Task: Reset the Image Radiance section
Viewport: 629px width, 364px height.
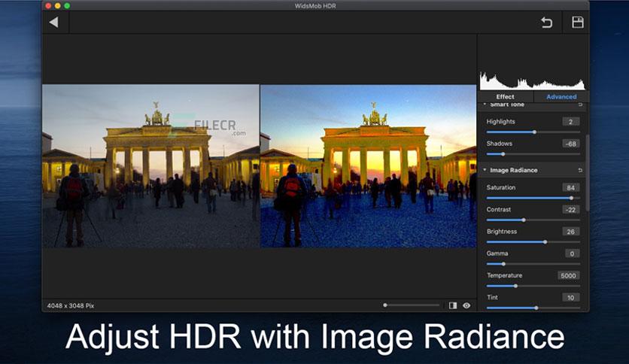Action: pyautogui.click(x=580, y=171)
